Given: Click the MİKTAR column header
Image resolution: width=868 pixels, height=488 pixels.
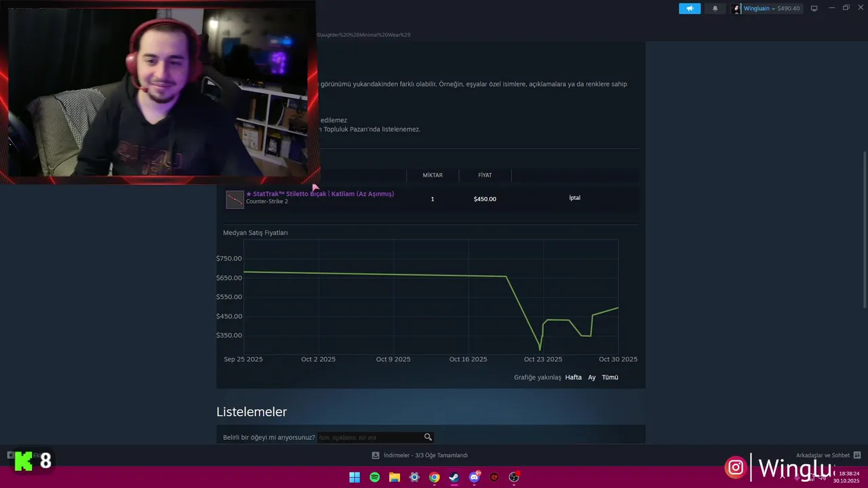Looking at the screenshot, I should click(x=433, y=175).
